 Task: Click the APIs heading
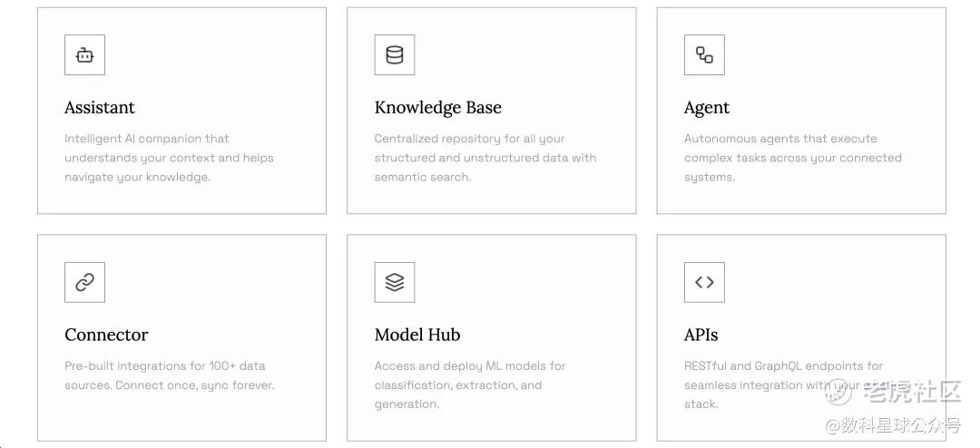tap(701, 335)
